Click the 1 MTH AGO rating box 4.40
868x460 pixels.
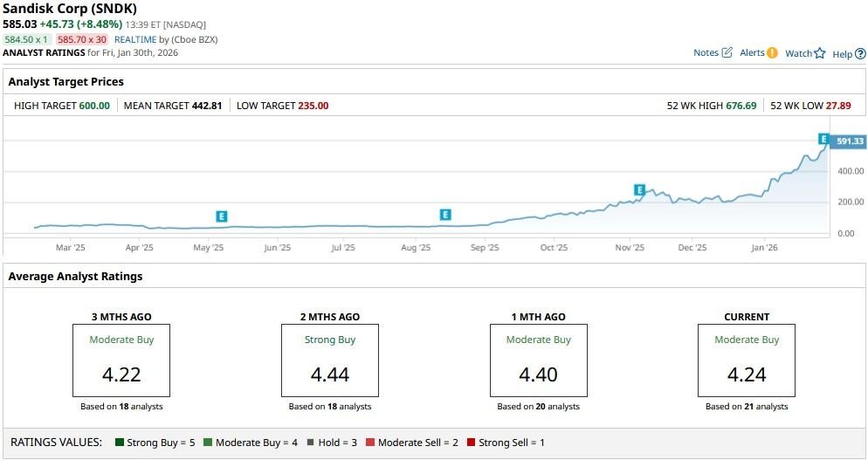click(539, 360)
